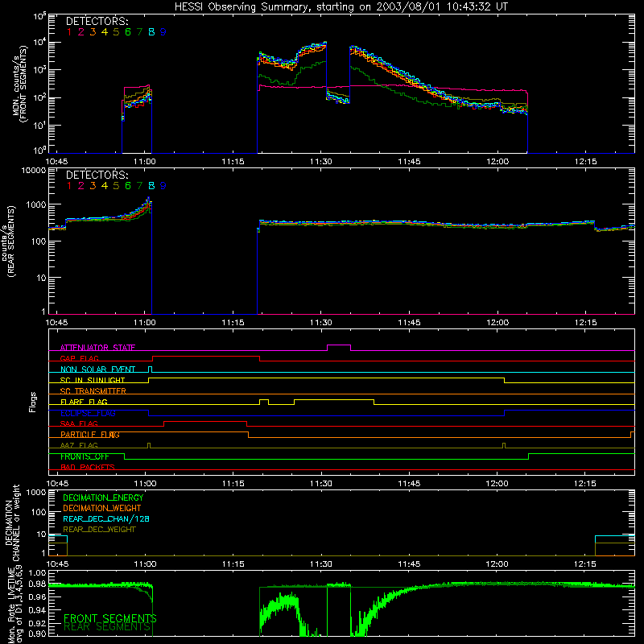Click the 1.00 tick label on livetime axis

pyautogui.click(x=37, y=573)
